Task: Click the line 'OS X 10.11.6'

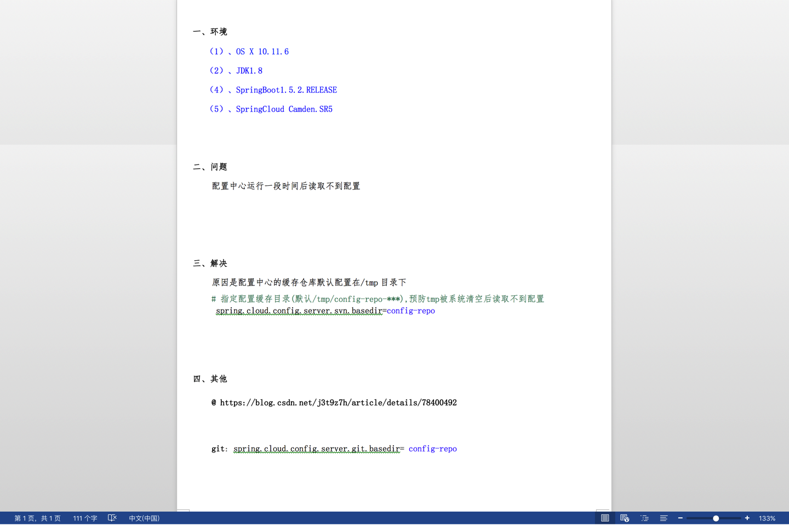Action: 262,52
